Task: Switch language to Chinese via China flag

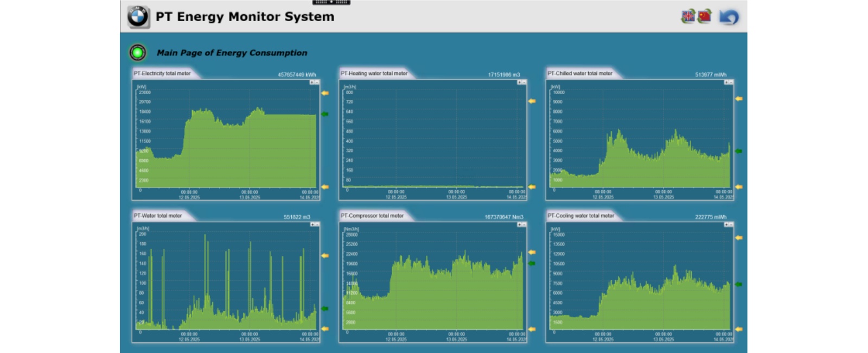Action: [705, 16]
